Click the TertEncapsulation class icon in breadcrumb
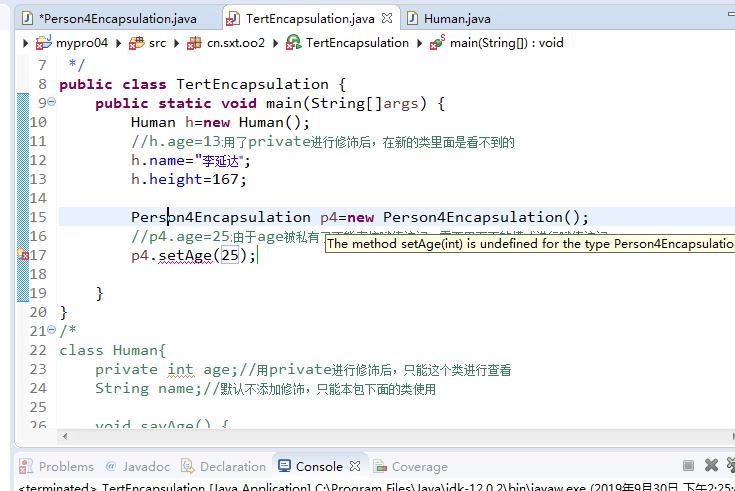This screenshot has height=491, width=735. 293,42
